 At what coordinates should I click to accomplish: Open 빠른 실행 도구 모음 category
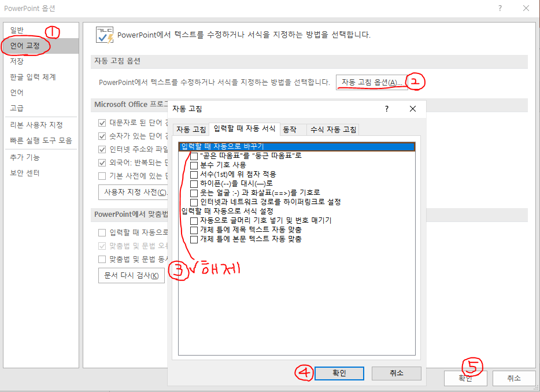40,140
